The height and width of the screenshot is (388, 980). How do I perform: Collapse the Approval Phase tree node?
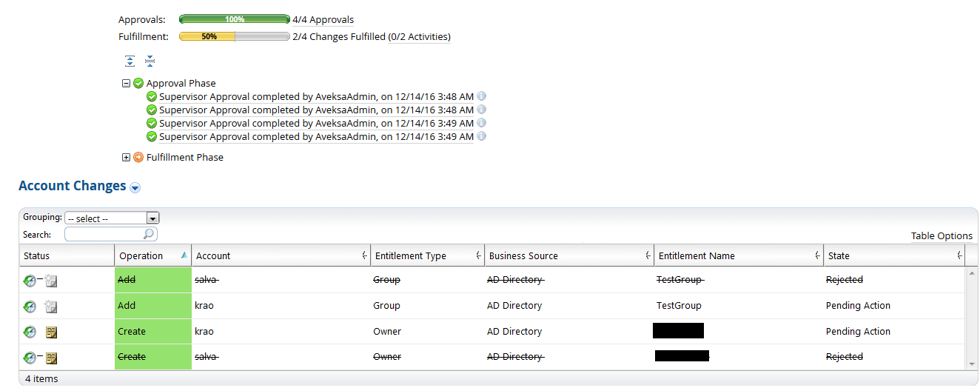[127, 84]
